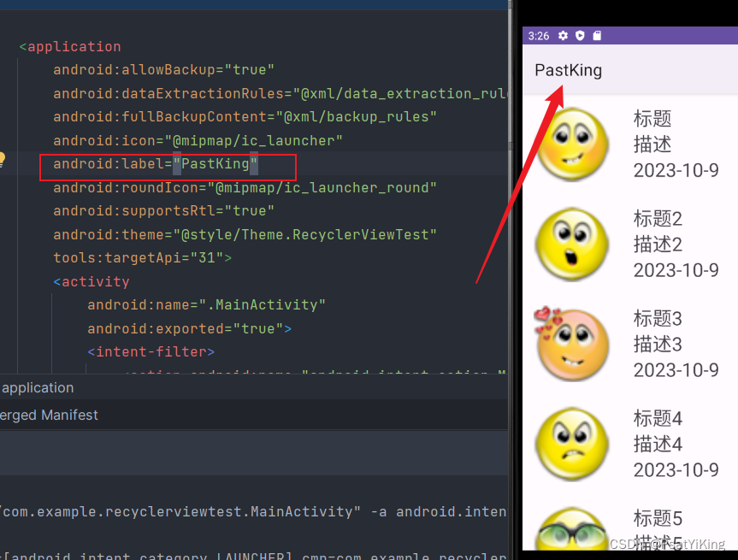
Task: Tap the SD card icon in emulator status bar
Action: coord(597,36)
